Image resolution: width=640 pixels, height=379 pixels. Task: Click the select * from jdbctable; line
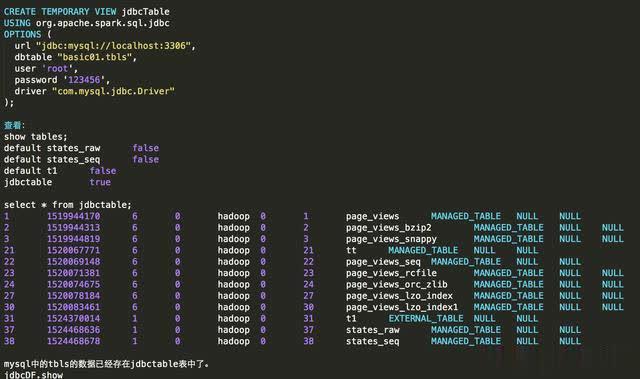tap(68, 205)
